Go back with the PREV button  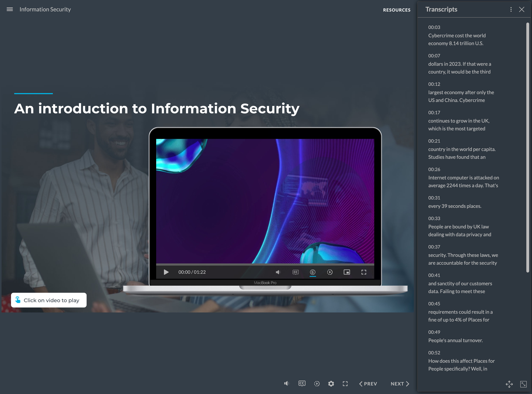click(x=368, y=384)
